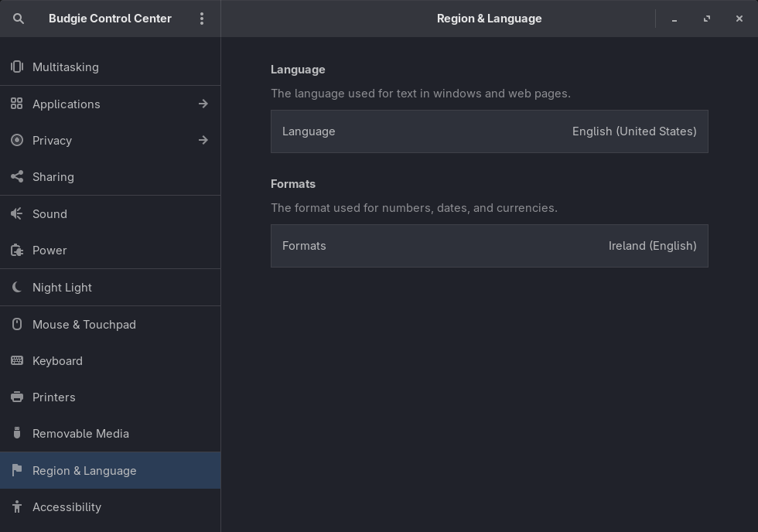Go to Keyboard settings panel
Viewport: 758px width, 532px height.
[57, 361]
